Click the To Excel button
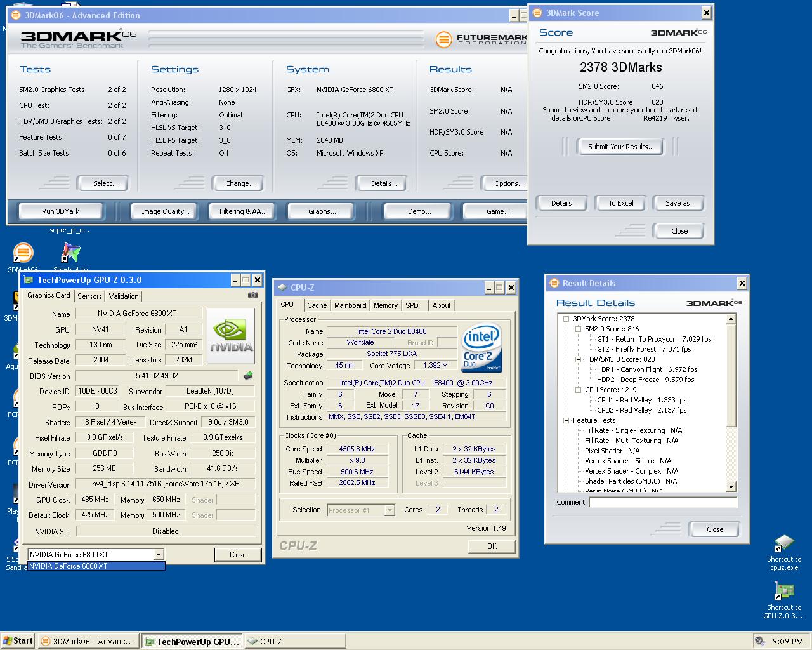Viewport: 812px width, 650px height. coord(621,203)
